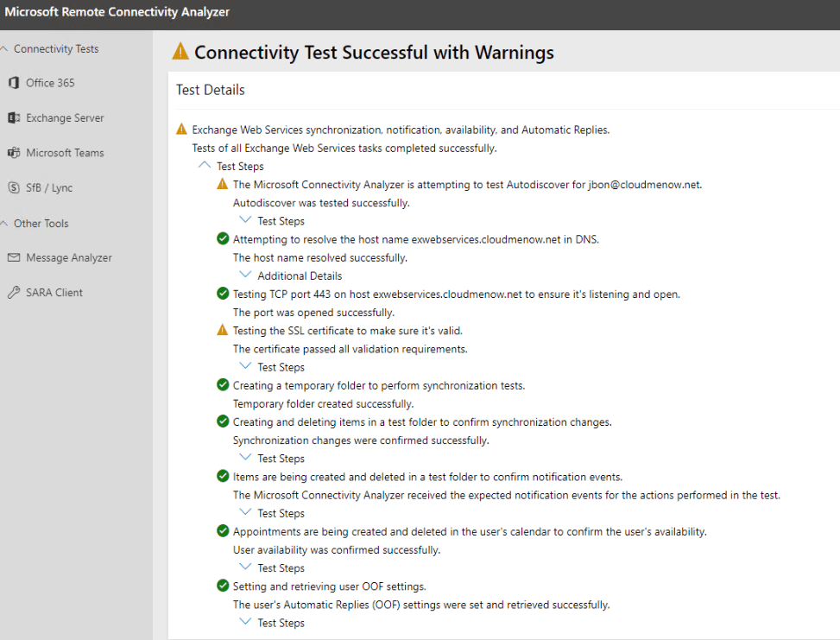Click the Message Analyzer envelope icon
This screenshot has height=640, width=840.
tap(13, 257)
